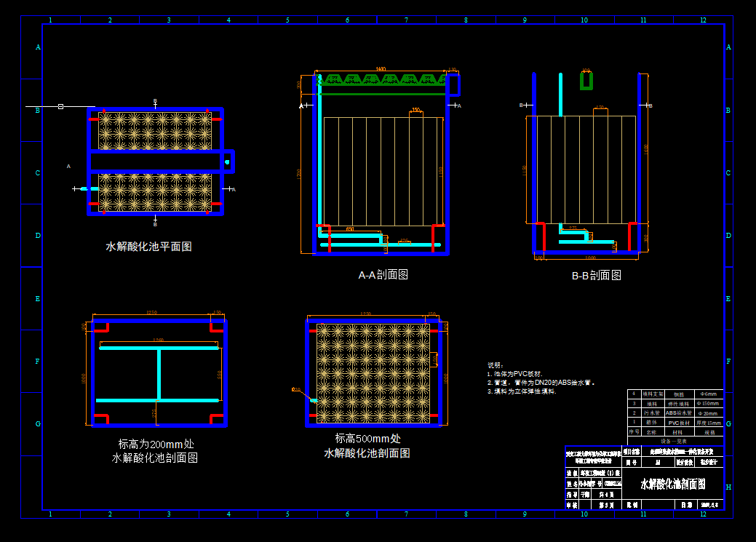Click the '名称' table header cell
Screen dimensions: 756x542
tap(652, 433)
